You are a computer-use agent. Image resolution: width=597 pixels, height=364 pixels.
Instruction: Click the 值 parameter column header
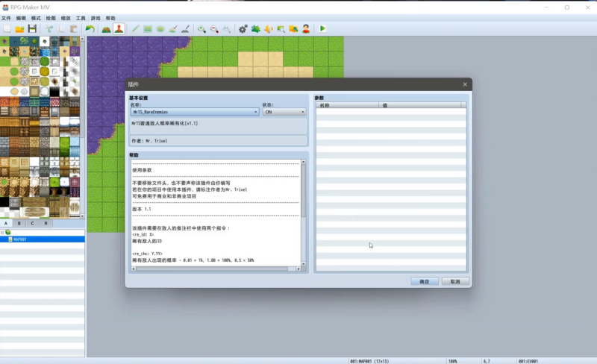point(420,105)
